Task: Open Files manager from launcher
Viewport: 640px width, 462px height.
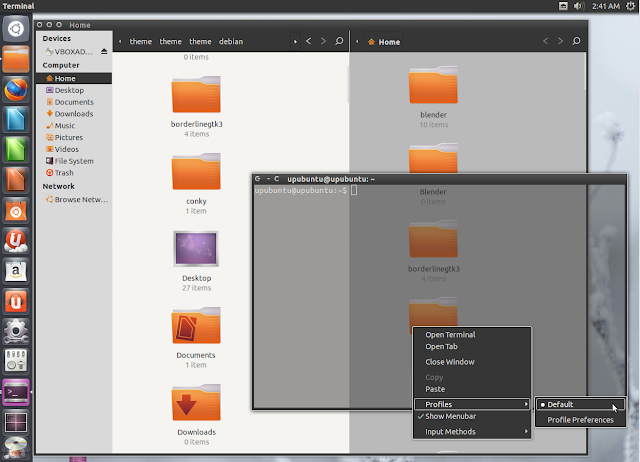Action: [16, 59]
